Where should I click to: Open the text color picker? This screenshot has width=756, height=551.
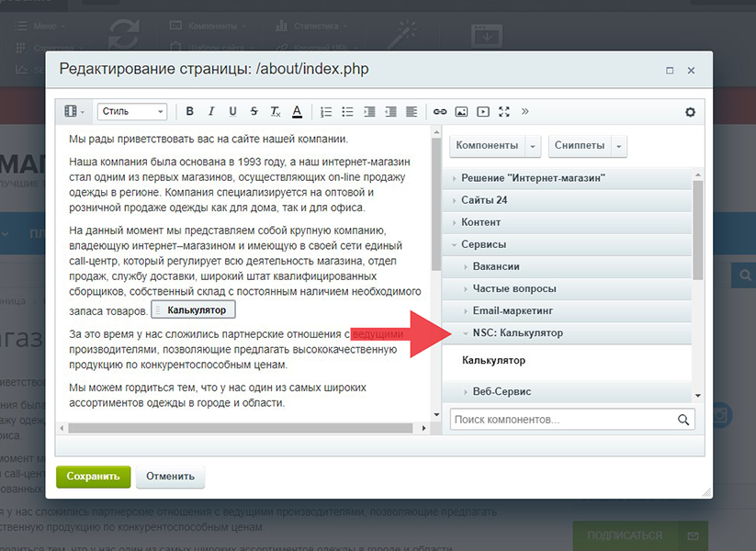tap(297, 112)
